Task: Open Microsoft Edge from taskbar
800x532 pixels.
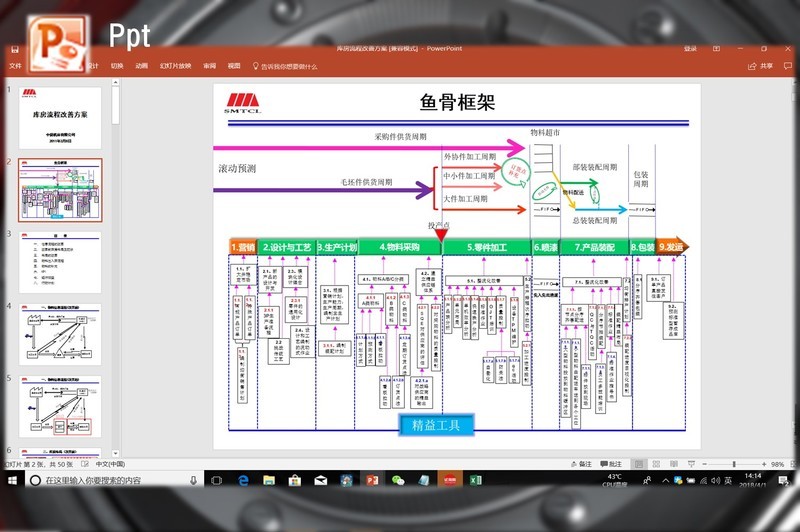Action: coord(243,480)
